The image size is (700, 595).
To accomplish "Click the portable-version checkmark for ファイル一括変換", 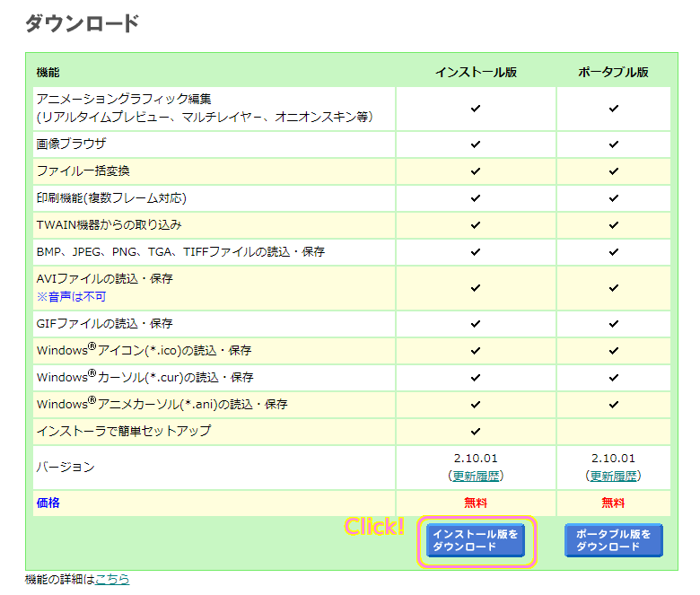I will [x=613, y=171].
